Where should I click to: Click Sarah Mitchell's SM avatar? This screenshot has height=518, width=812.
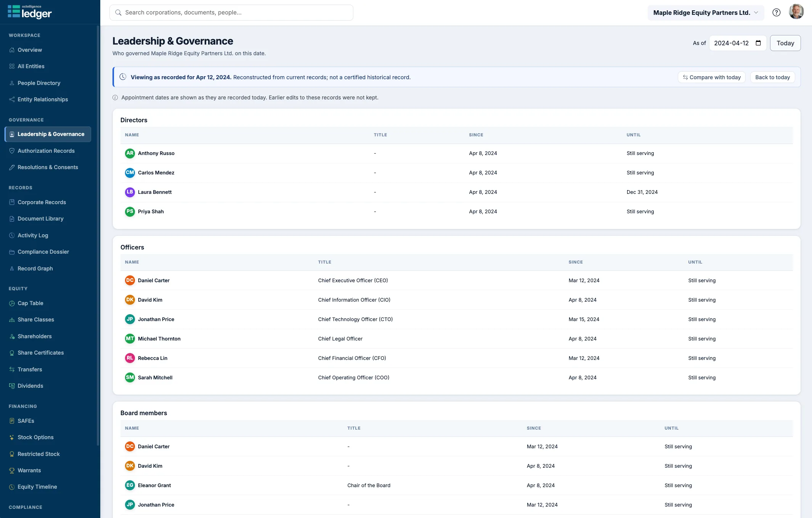(x=130, y=377)
